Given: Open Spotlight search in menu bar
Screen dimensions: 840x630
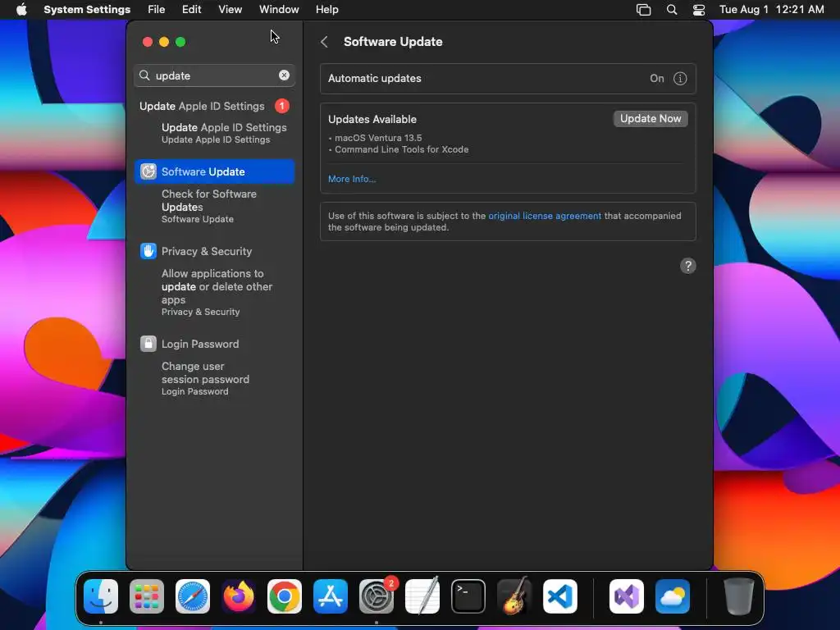Looking at the screenshot, I should click(x=671, y=10).
